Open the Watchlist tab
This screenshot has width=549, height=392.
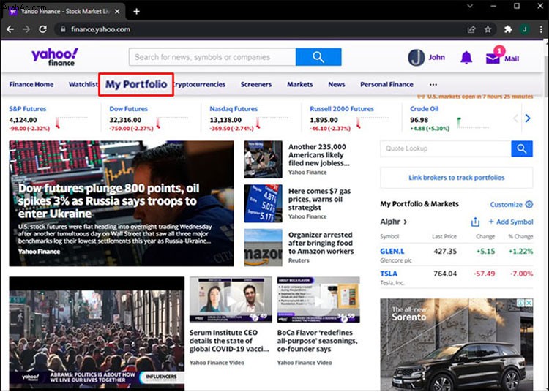click(x=83, y=84)
